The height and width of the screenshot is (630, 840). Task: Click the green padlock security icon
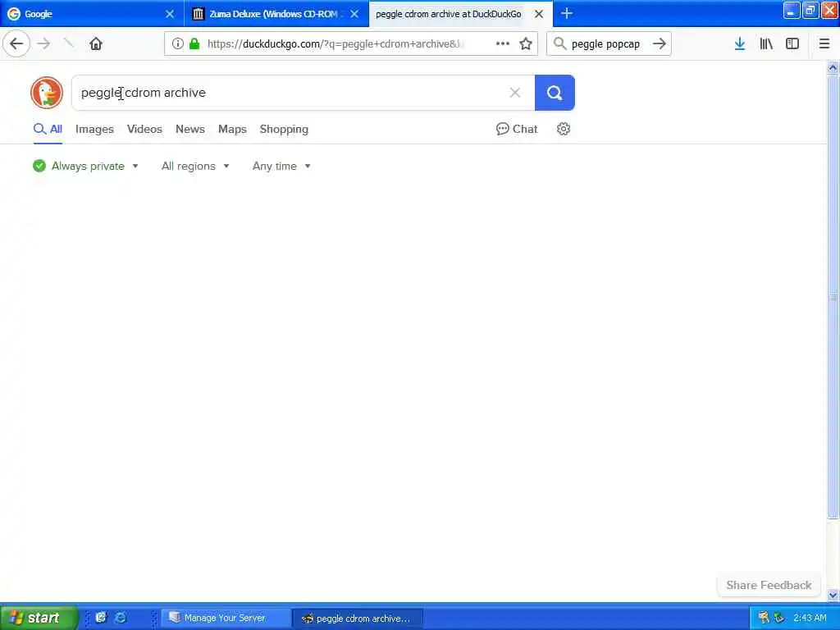coord(195,44)
